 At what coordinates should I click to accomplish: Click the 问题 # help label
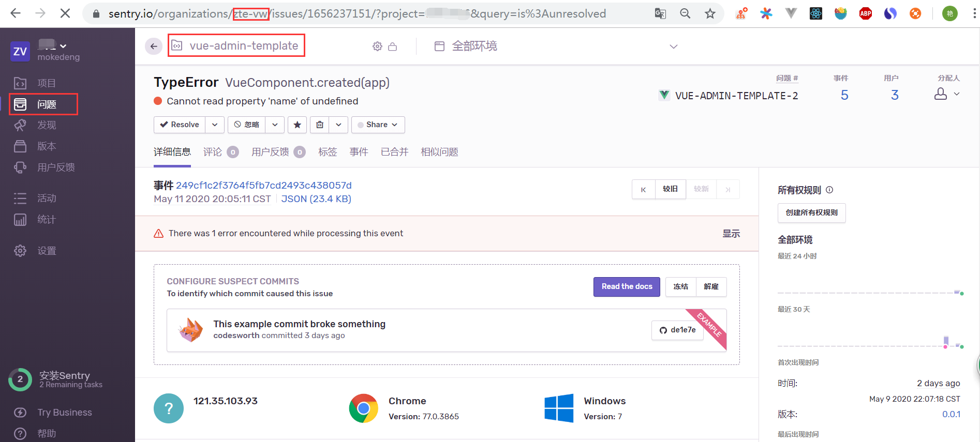(x=787, y=78)
